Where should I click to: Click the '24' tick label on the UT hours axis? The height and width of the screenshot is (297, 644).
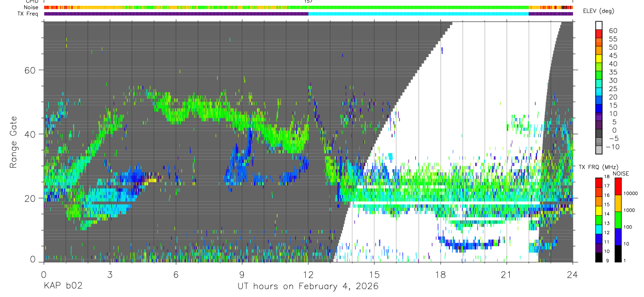(573, 274)
